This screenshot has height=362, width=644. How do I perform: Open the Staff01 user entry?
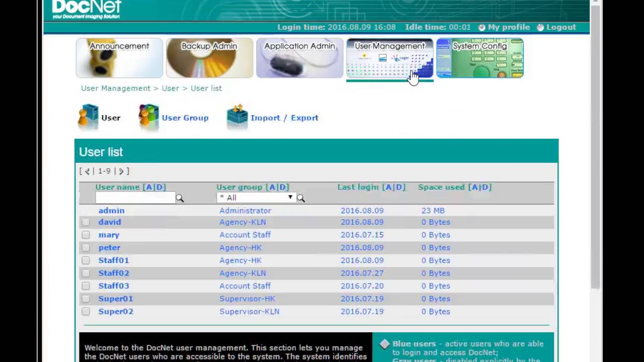114,260
